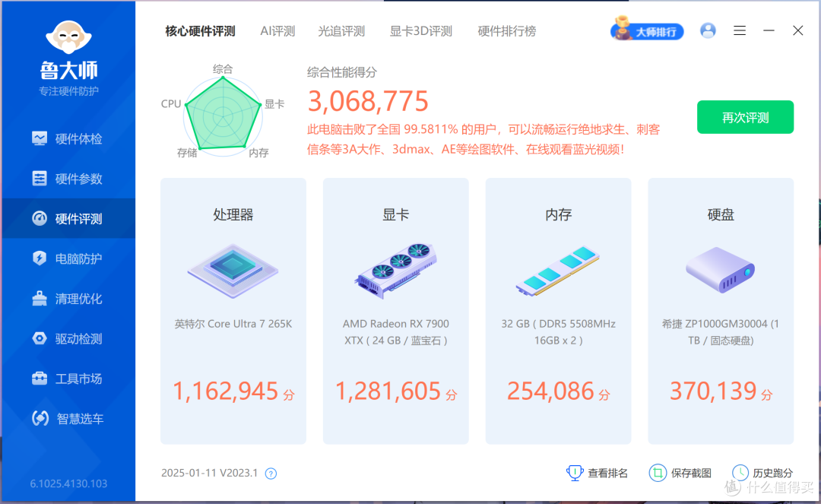Click the 鲁大师 logo avatar

(68, 37)
